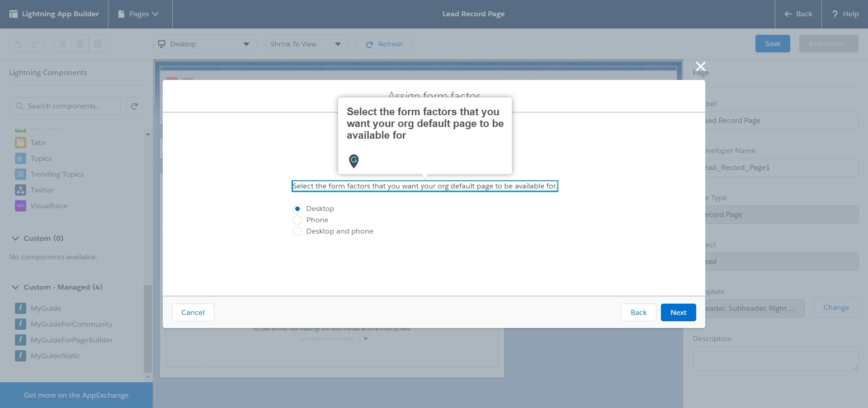Focus the Search components field
Image resolution: width=868 pixels, height=408 pixels.
[x=65, y=106]
